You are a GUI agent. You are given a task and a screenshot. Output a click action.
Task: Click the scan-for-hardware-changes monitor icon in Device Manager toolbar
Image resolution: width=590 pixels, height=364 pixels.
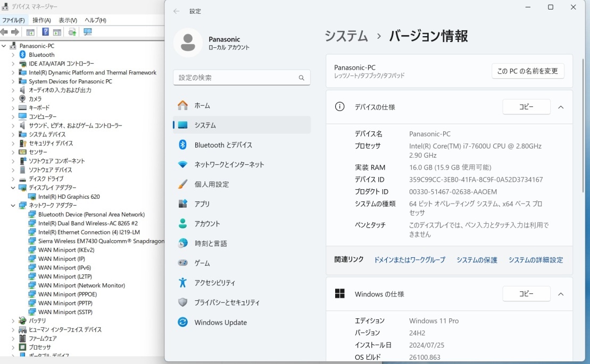(x=88, y=32)
